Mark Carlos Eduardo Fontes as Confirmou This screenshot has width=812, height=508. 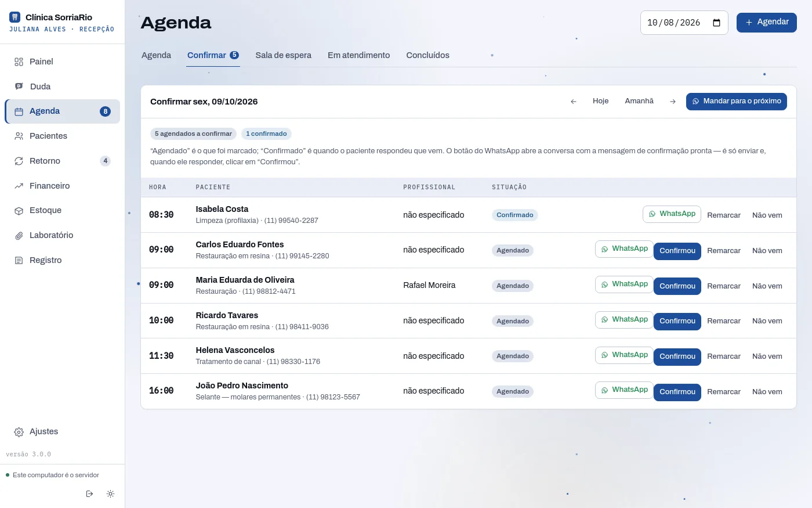coord(677,251)
